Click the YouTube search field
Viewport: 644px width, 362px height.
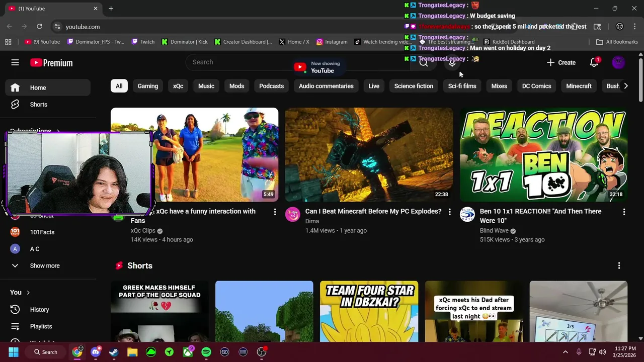[x=297, y=62]
